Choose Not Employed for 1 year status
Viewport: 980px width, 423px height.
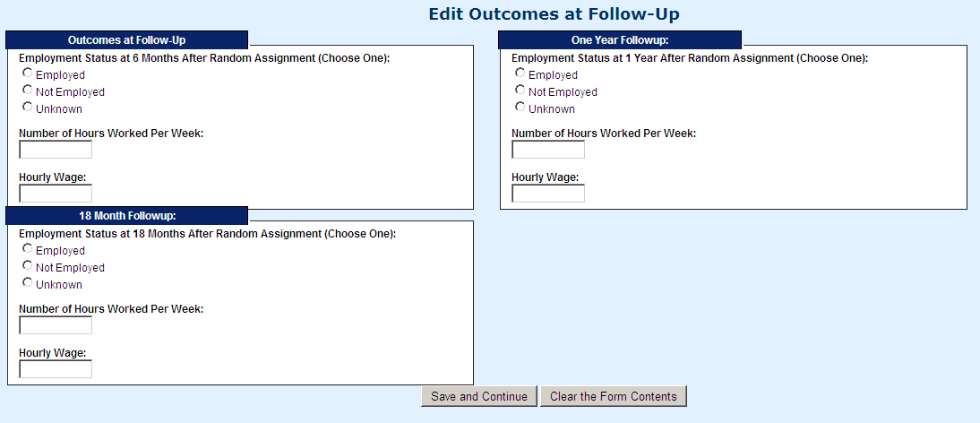point(520,91)
